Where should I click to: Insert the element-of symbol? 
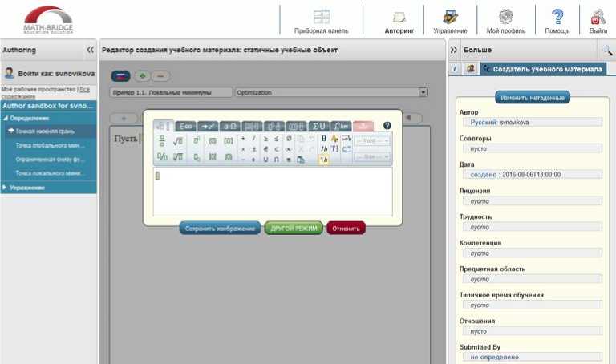(265, 149)
